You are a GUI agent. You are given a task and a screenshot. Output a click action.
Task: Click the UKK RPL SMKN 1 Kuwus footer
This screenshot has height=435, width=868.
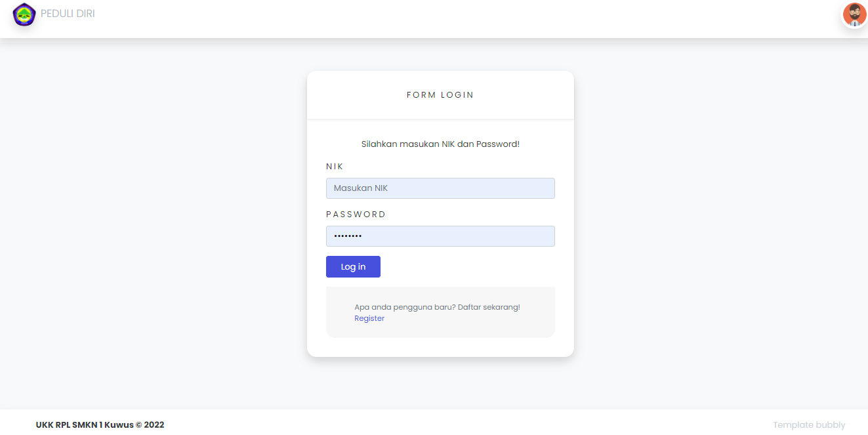(98, 425)
